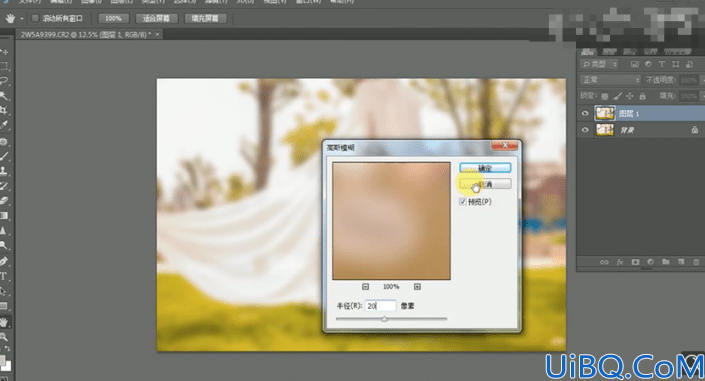Image resolution: width=705 pixels, height=381 pixels.
Task: Select the Zoom tool in toolbox
Action: (4, 336)
